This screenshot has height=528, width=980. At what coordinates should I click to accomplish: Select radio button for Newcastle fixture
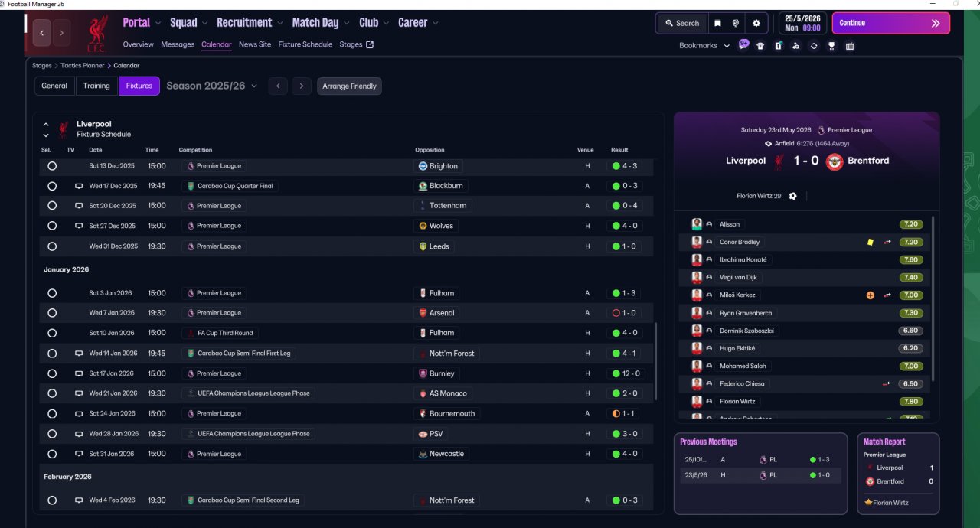[x=52, y=454]
